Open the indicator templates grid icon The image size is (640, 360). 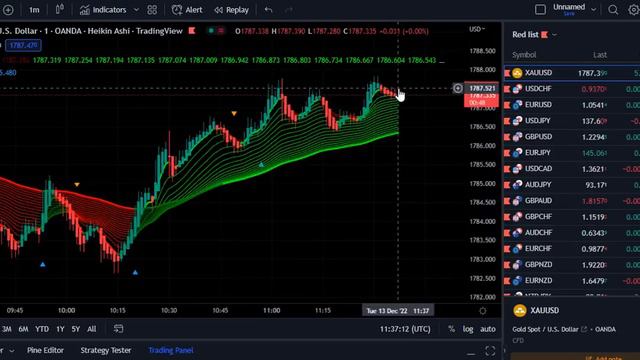[152, 10]
